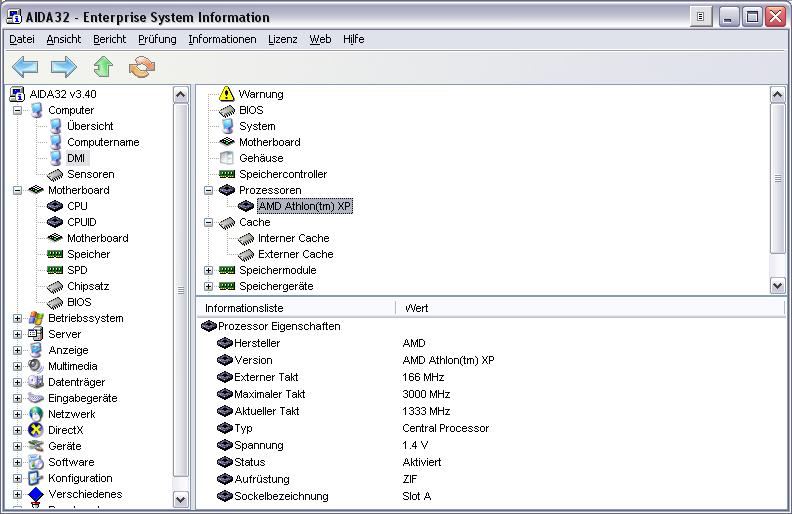The width and height of the screenshot is (792, 514).
Task: Expand the Eingabegeräte tree node
Action: point(17,398)
